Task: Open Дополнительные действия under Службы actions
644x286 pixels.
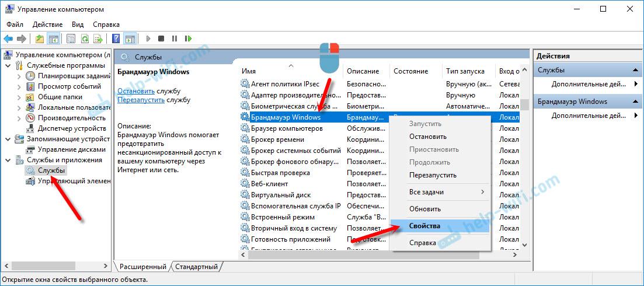Action: click(x=589, y=84)
